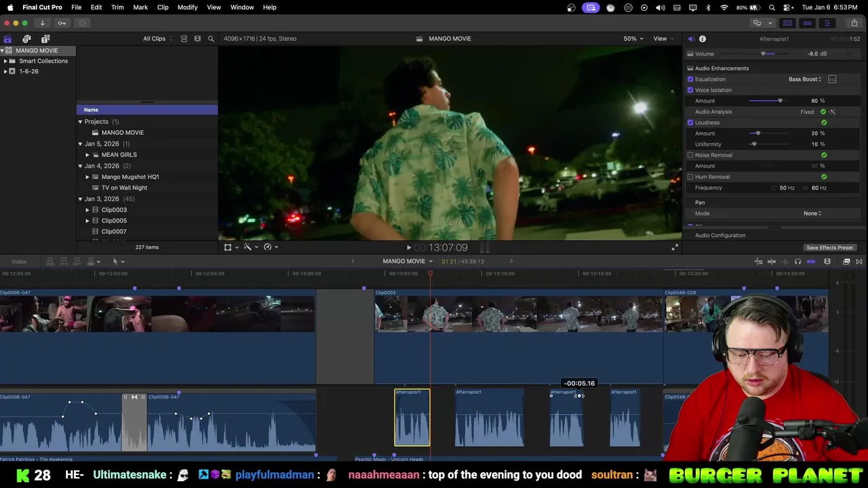Collapse the Projects group
Screen dimensions: 868x488
coord(80,122)
